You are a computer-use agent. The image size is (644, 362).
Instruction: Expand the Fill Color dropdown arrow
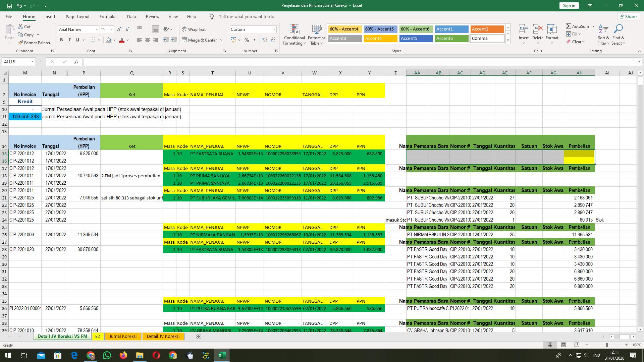(114, 40)
